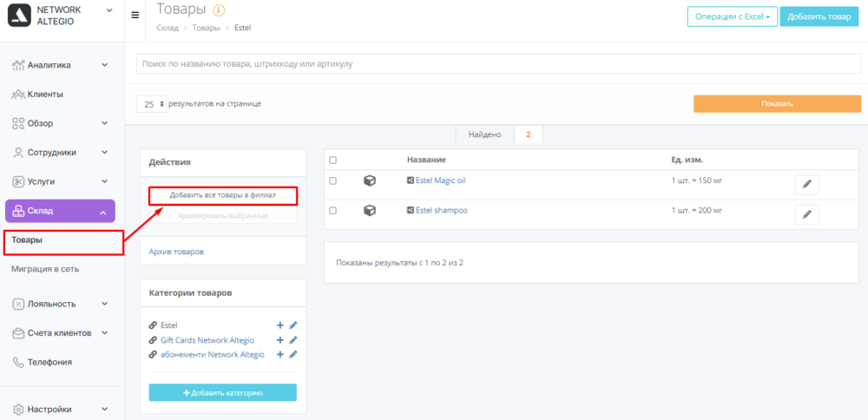Open абонементи Network Altegio category
The image size is (868, 420).
[212, 355]
